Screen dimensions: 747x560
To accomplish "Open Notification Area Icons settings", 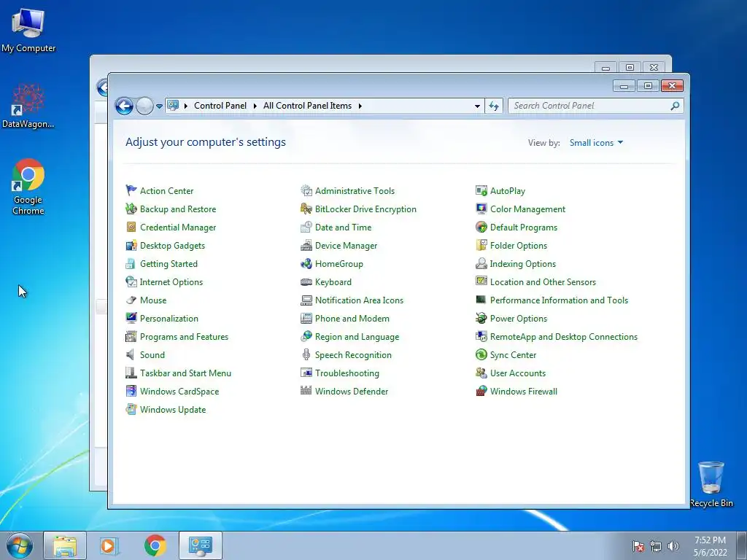I will pyautogui.click(x=359, y=300).
